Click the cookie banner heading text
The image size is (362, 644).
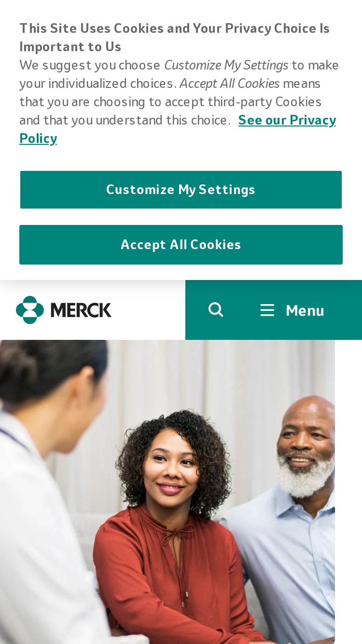(174, 37)
